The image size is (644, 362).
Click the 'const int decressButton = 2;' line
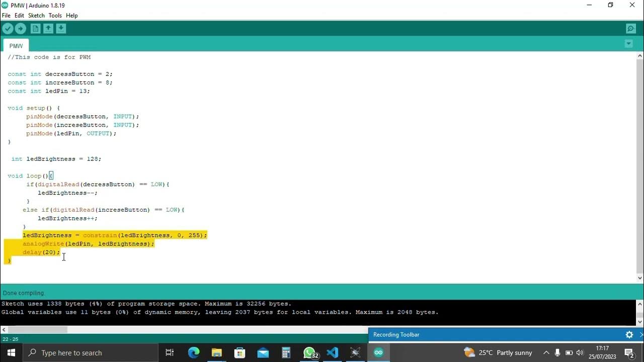(60, 74)
